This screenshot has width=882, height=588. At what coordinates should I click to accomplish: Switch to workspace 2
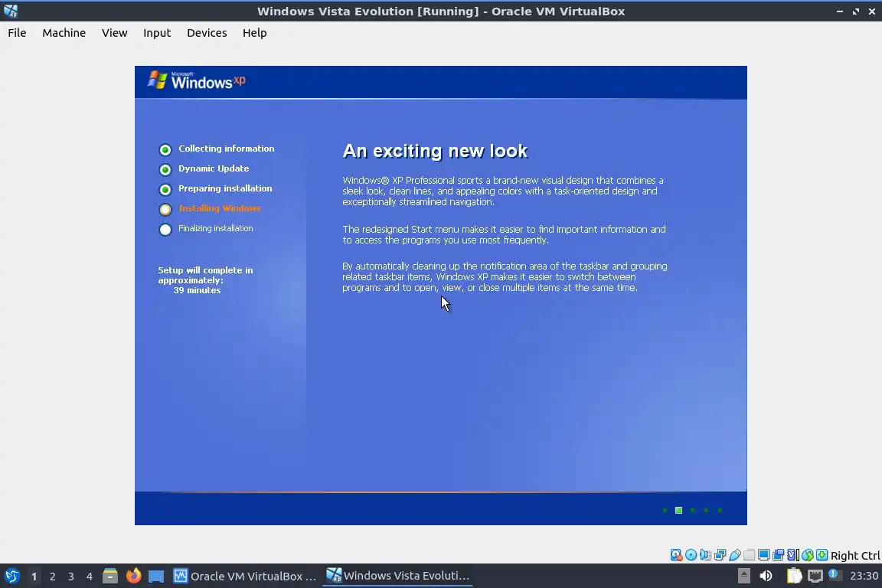[x=52, y=577]
